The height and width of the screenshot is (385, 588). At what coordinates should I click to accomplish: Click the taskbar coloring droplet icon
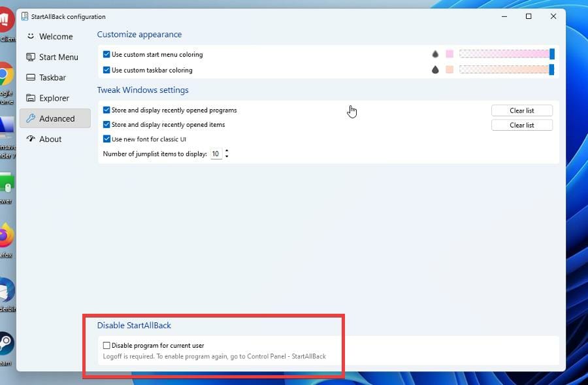(436, 70)
